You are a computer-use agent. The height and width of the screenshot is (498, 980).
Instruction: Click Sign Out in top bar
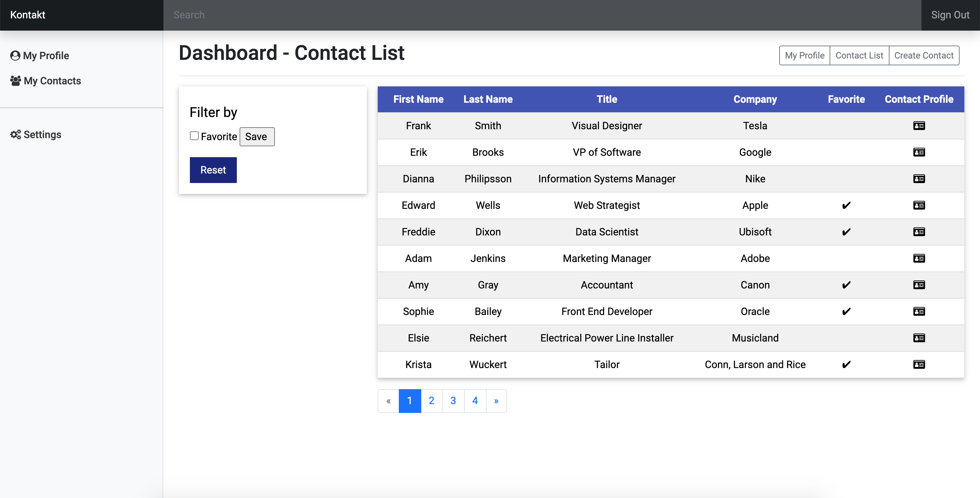tap(950, 15)
